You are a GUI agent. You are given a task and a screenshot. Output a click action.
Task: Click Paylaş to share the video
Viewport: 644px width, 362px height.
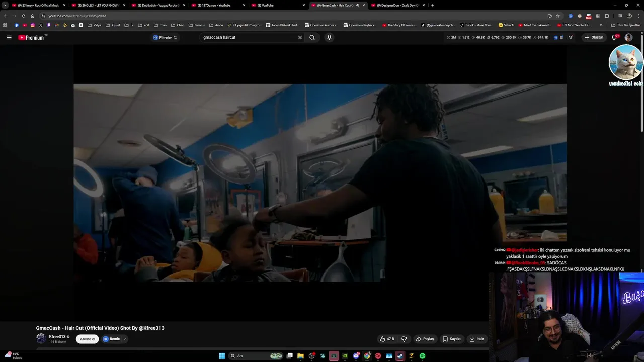[425, 339]
